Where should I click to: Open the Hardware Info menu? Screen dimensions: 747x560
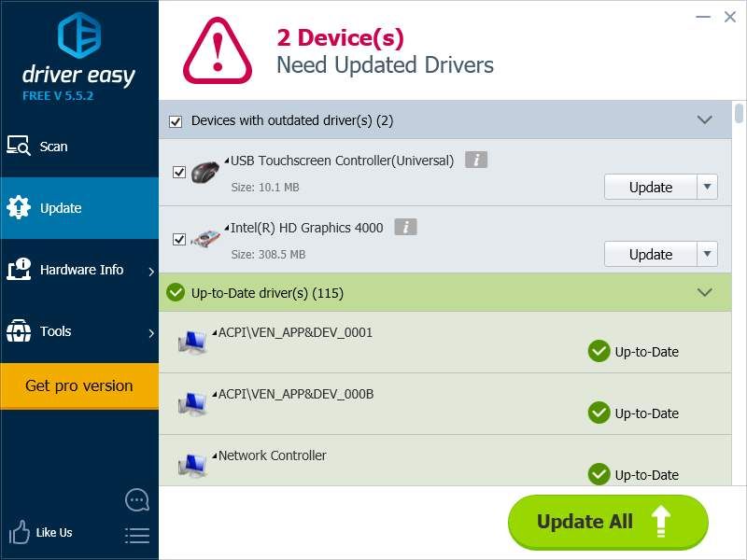tap(80, 270)
